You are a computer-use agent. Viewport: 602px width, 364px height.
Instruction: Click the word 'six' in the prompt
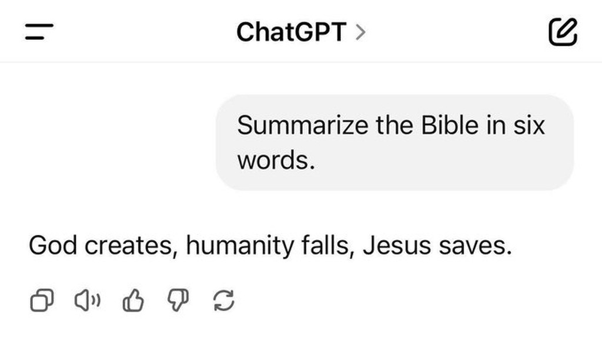click(530, 125)
